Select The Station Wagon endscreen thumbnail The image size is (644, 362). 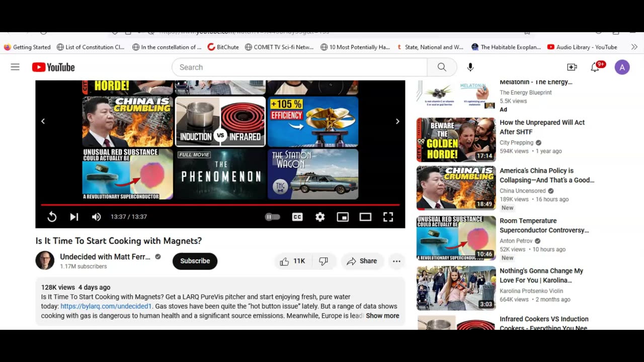[313, 174]
